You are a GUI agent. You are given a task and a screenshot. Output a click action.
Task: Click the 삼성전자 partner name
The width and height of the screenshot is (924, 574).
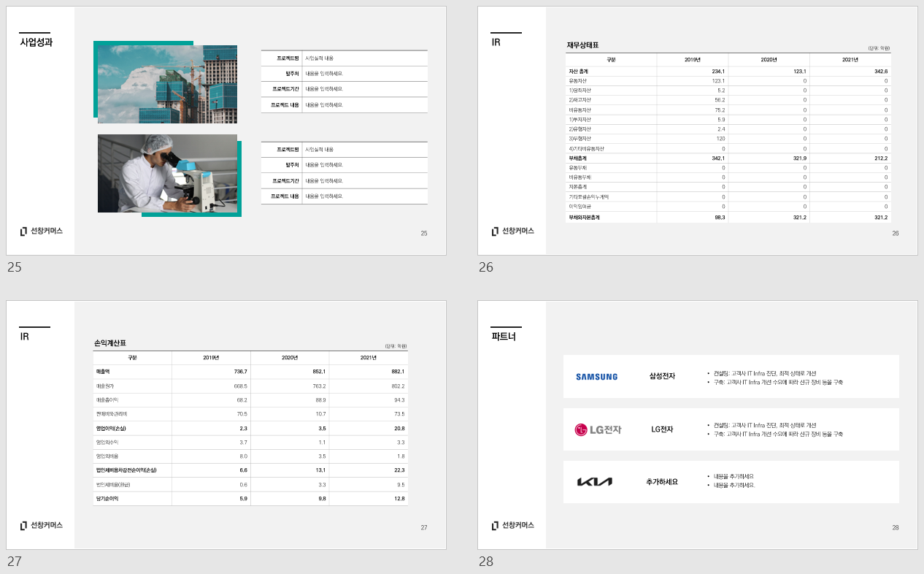pos(662,377)
